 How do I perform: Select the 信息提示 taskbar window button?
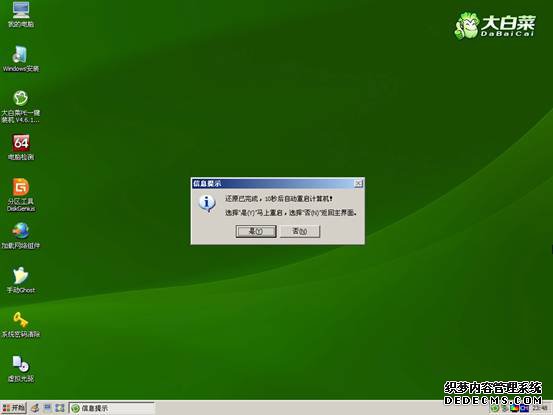click(x=112, y=408)
